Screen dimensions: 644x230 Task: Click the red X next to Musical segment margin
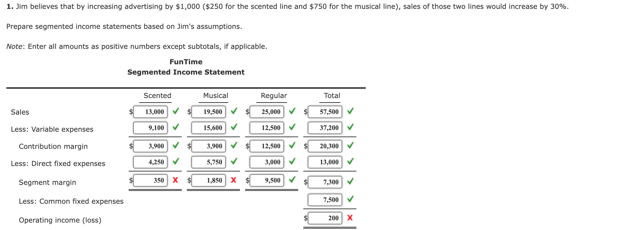pos(233,180)
